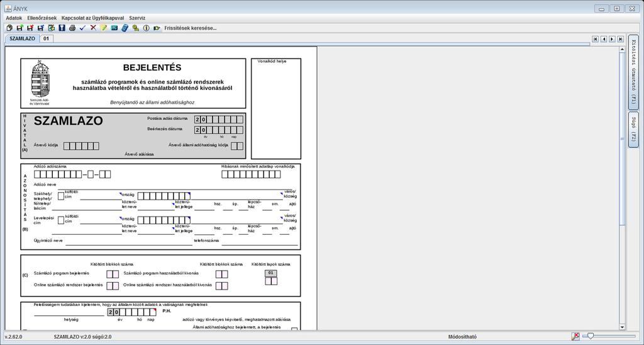Click the signature date field starting with 20
The image size is (644, 345).
pyautogui.click(x=132, y=312)
